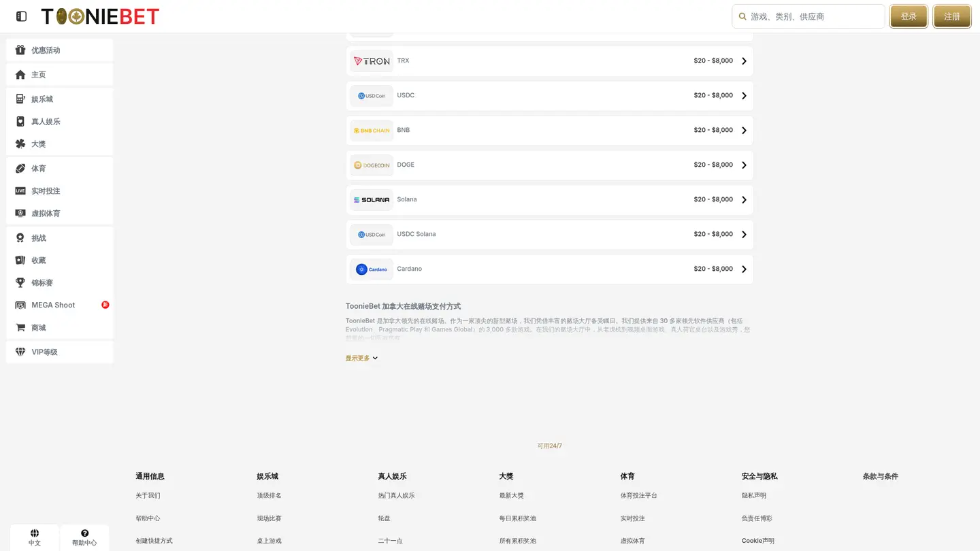The image size is (980, 551).
Task: Open MEGA Shoot game icon
Action: pyautogui.click(x=20, y=305)
